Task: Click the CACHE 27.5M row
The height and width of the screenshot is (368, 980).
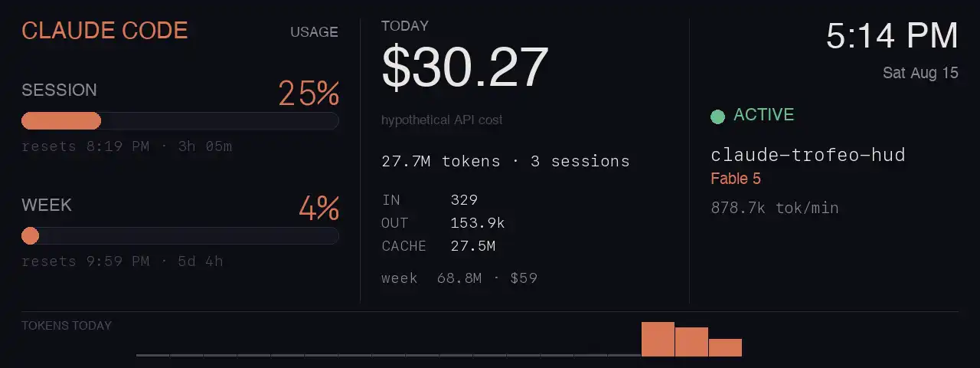Action: click(438, 246)
